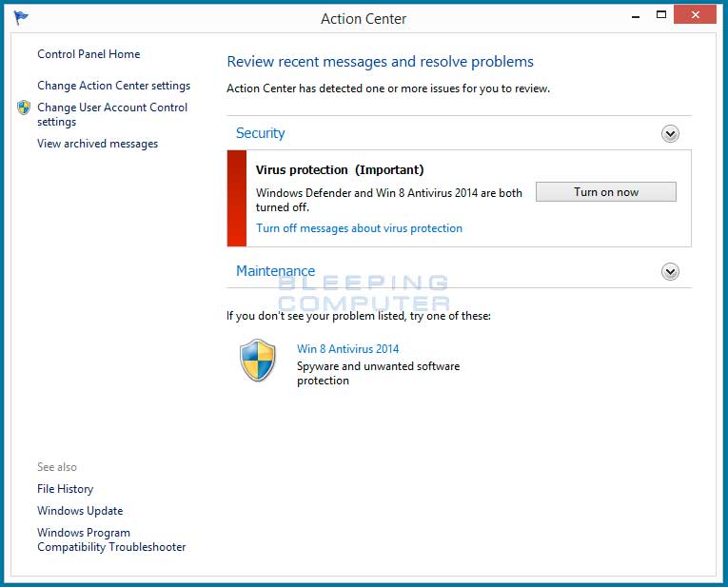Click the Win 8 Antivirus shield icon
728x587 pixels.
pyautogui.click(x=257, y=361)
